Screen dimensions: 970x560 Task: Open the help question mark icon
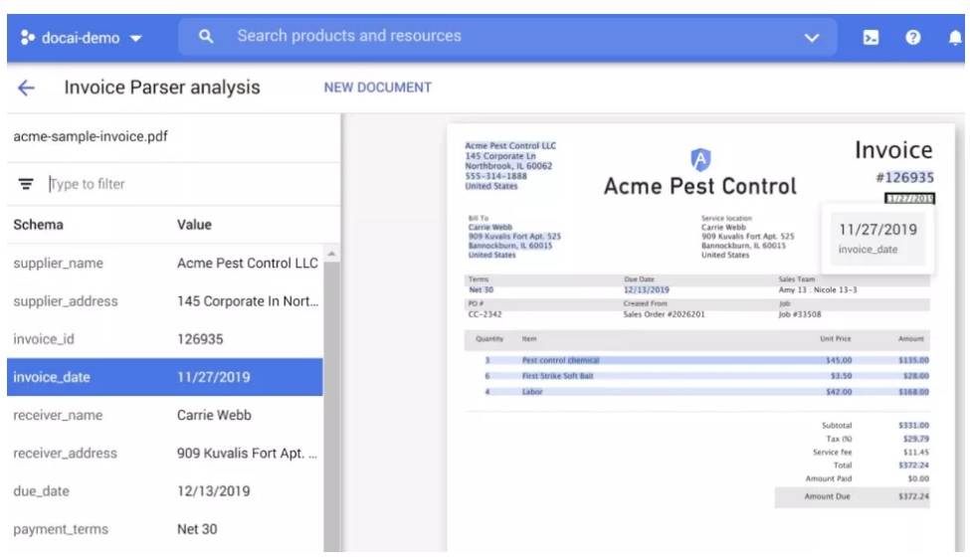pyautogui.click(x=911, y=38)
